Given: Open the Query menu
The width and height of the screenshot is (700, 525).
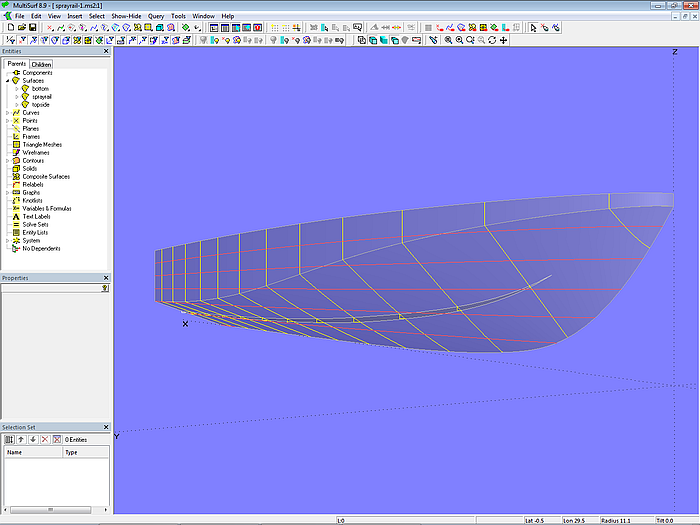Looking at the screenshot, I should tap(156, 16).
